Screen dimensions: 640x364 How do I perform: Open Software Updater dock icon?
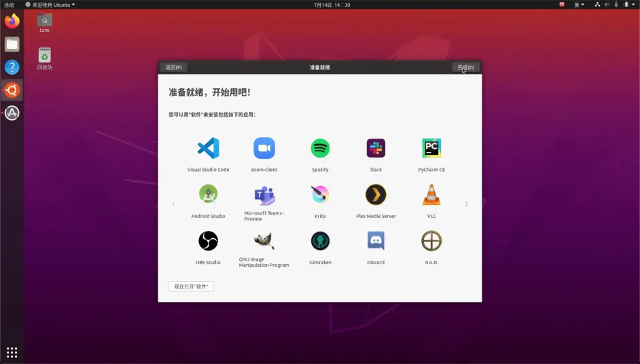tap(12, 113)
